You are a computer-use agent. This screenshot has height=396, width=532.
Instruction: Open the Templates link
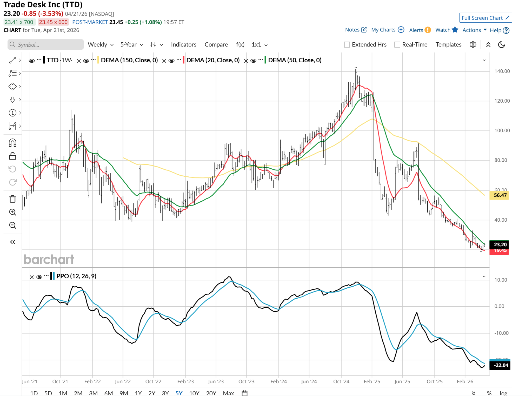coord(448,44)
